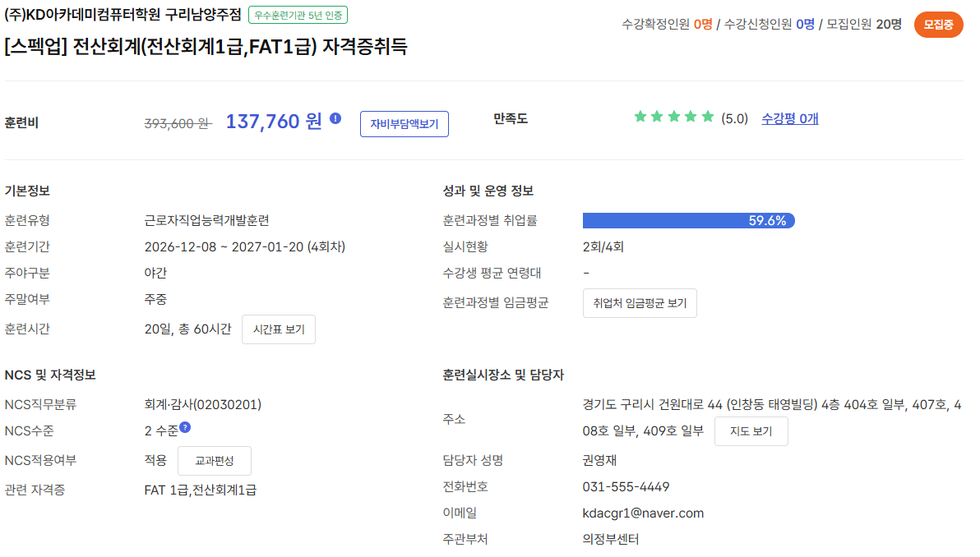Click the NCS 및 자격정보 heading
This screenshot has height=557, width=980.
(50, 375)
